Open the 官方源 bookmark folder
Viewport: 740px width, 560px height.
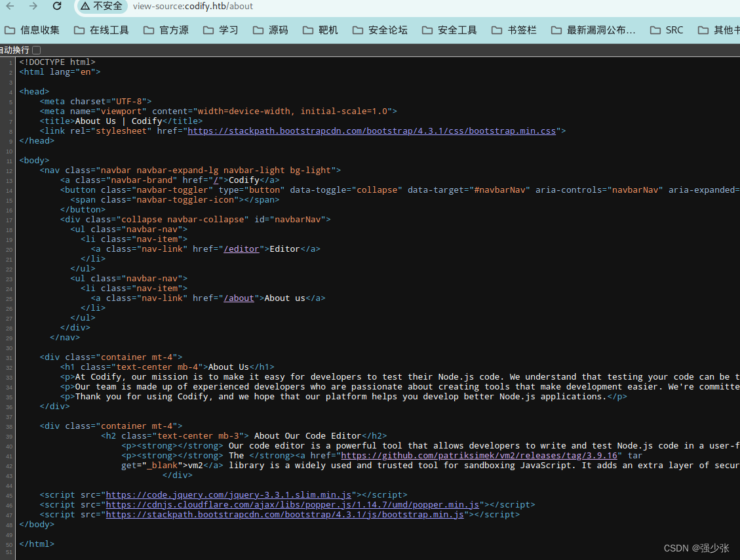pyautogui.click(x=166, y=30)
